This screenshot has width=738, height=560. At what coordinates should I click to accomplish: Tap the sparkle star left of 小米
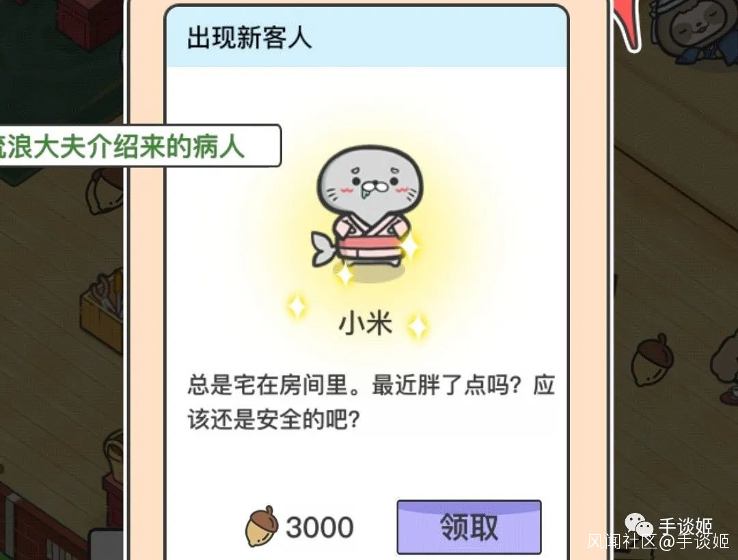[x=297, y=307]
